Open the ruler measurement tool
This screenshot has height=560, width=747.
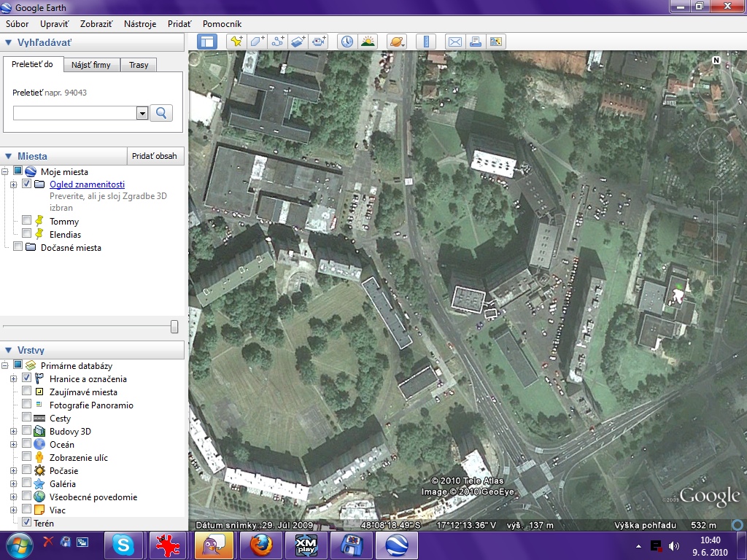pyautogui.click(x=427, y=42)
